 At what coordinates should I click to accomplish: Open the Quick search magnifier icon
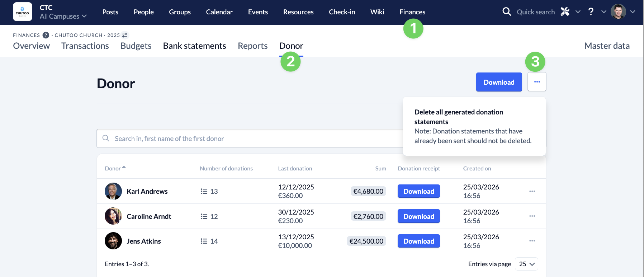(x=507, y=12)
